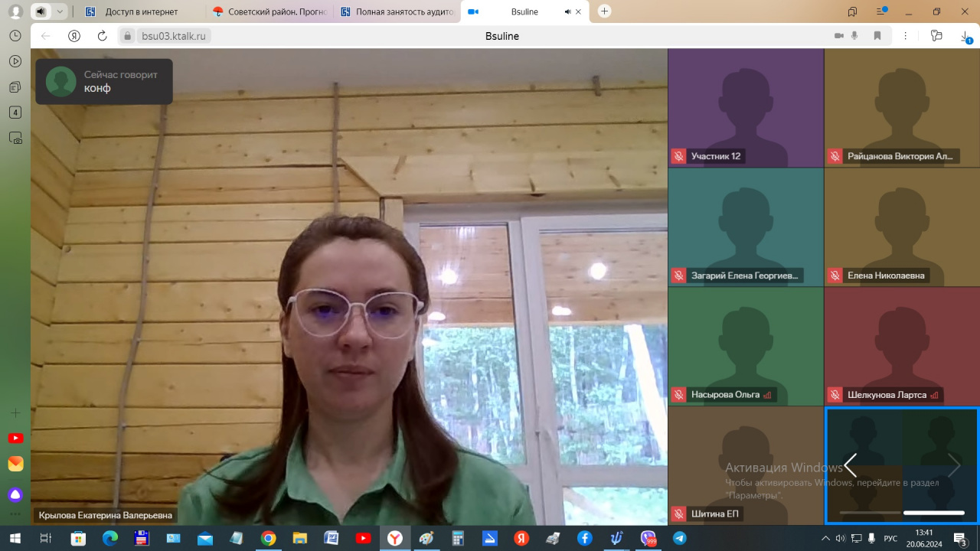Image resolution: width=980 pixels, height=551 pixels.
Task: Open the three-dot page menu
Action: click(906, 36)
